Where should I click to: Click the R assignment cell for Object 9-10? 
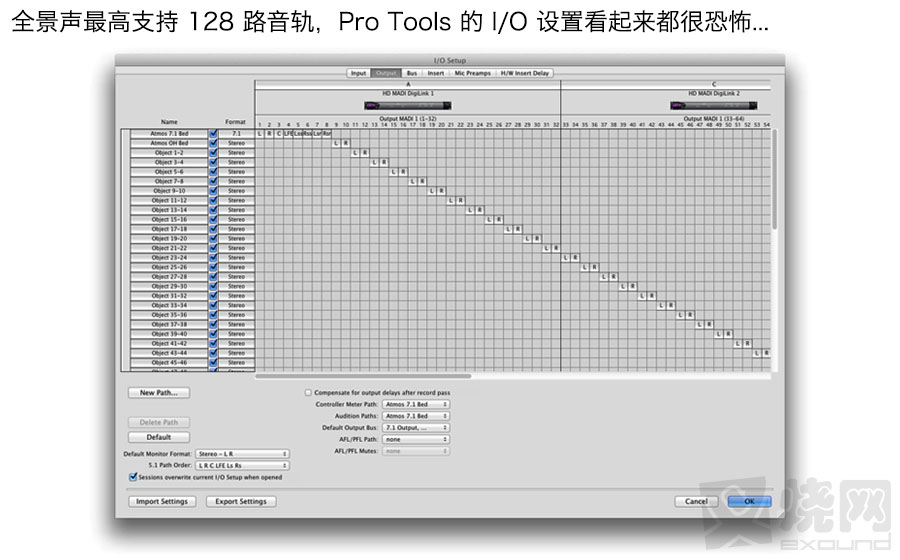pyautogui.click(x=441, y=191)
